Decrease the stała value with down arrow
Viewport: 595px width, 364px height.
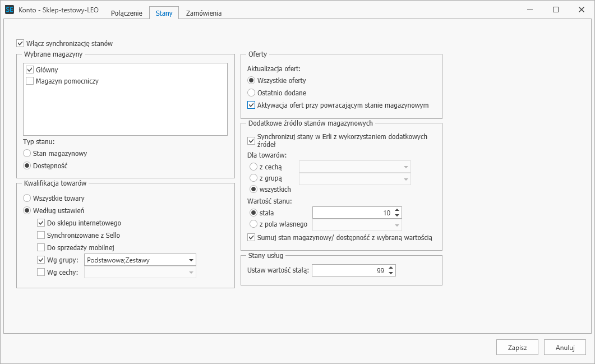point(397,215)
